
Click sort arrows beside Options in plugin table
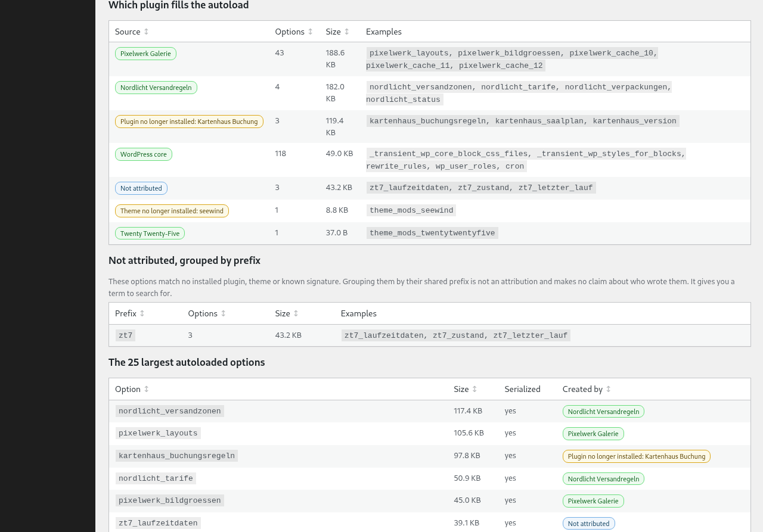[x=311, y=32]
